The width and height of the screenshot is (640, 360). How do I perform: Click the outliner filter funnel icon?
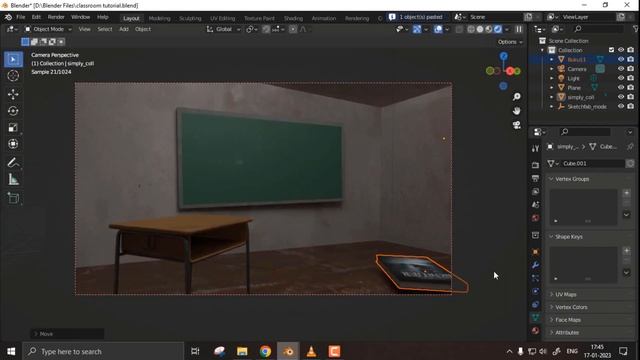pyautogui.click(x=636, y=29)
